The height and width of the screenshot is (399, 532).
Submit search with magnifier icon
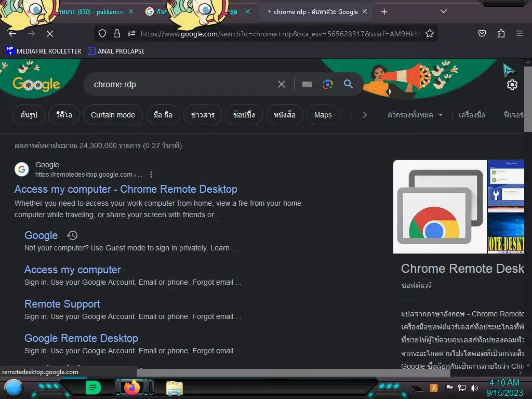pos(348,84)
